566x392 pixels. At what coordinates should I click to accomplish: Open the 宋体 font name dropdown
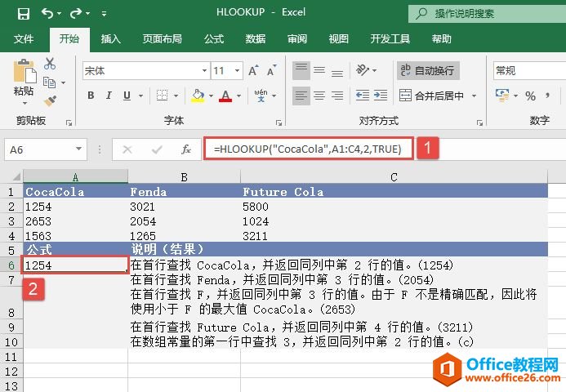pos(204,70)
